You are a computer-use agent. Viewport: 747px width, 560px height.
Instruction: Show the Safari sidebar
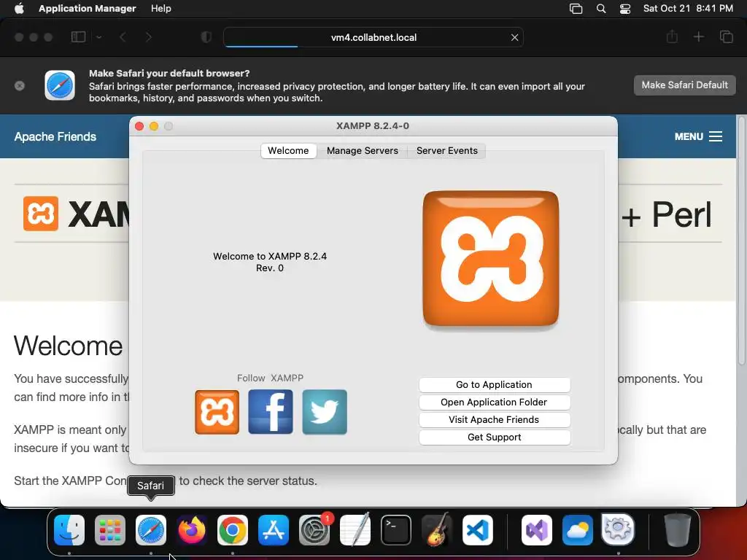coord(78,37)
